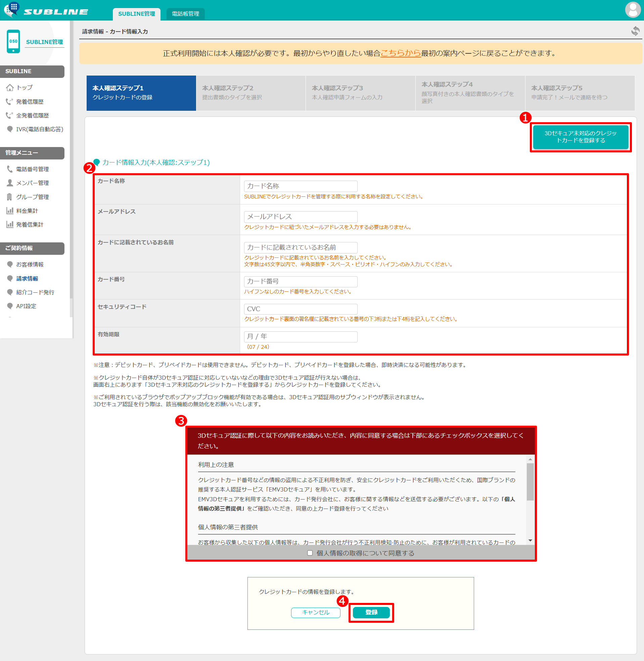644x661 pixels.
Task: Click the bubble icon beside API設定
Action: (x=10, y=306)
